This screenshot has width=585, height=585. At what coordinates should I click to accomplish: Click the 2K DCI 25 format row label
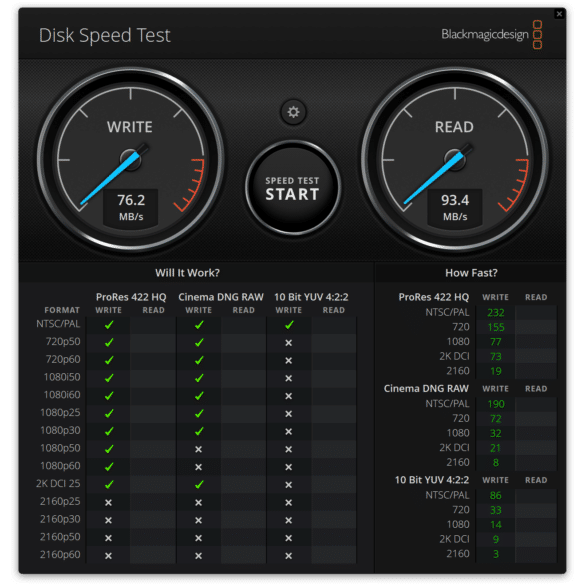58,484
